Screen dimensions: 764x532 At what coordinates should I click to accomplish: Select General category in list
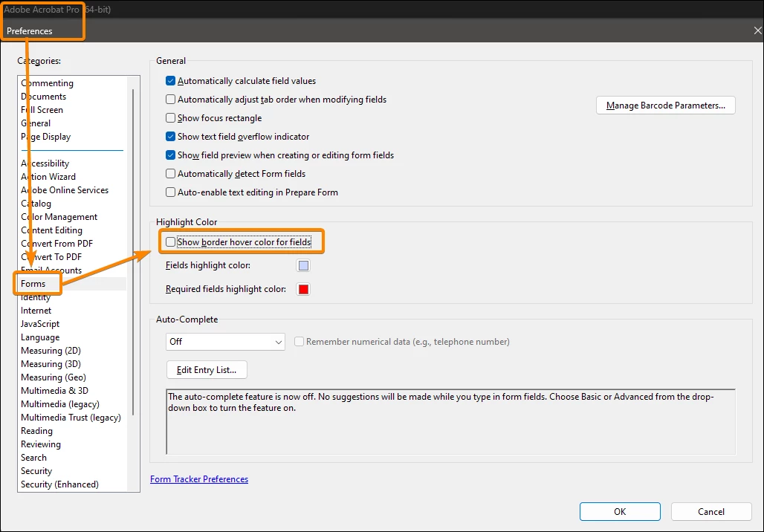[x=36, y=123]
